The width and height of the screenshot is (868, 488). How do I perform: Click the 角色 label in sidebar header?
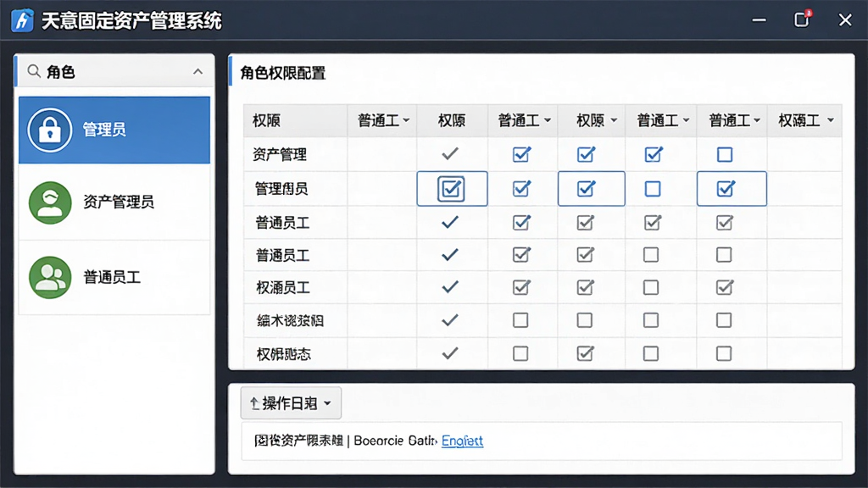(61, 72)
